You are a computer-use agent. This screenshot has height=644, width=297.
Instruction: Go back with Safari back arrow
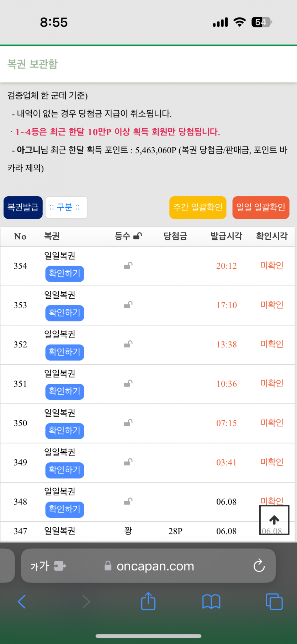pyautogui.click(x=22, y=602)
